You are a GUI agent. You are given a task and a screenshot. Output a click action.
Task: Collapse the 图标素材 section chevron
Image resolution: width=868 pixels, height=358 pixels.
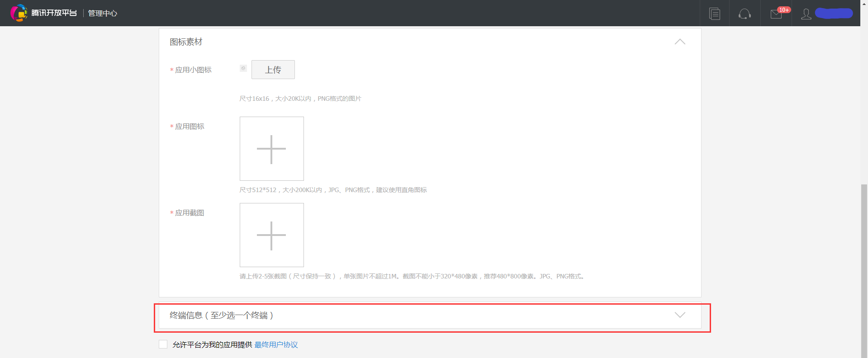click(x=680, y=42)
